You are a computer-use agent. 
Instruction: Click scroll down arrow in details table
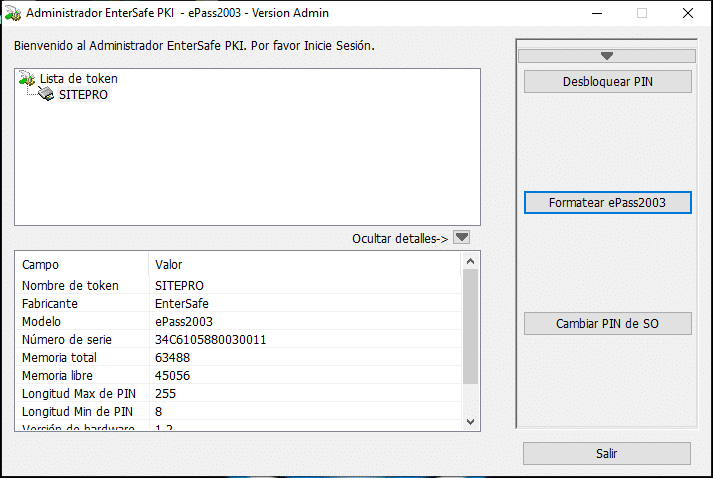(x=471, y=422)
